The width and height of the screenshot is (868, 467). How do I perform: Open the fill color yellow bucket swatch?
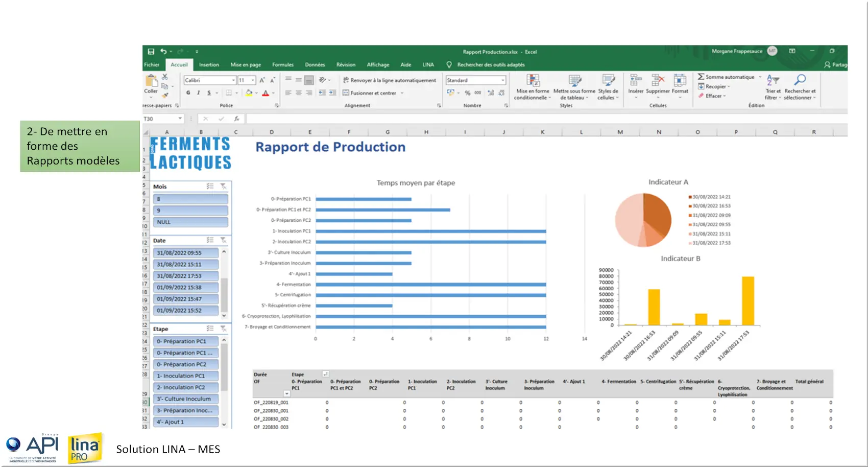tap(249, 93)
